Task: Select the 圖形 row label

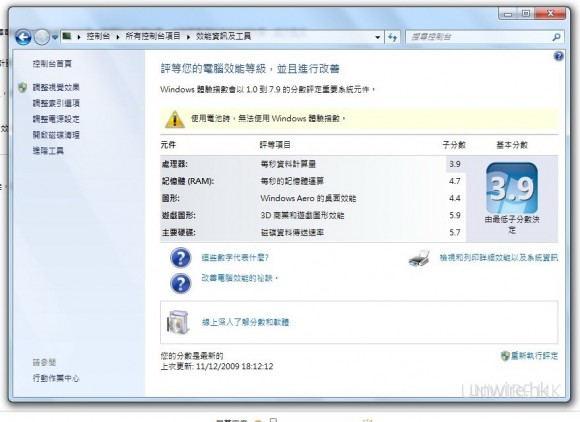Action: click(171, 198)
